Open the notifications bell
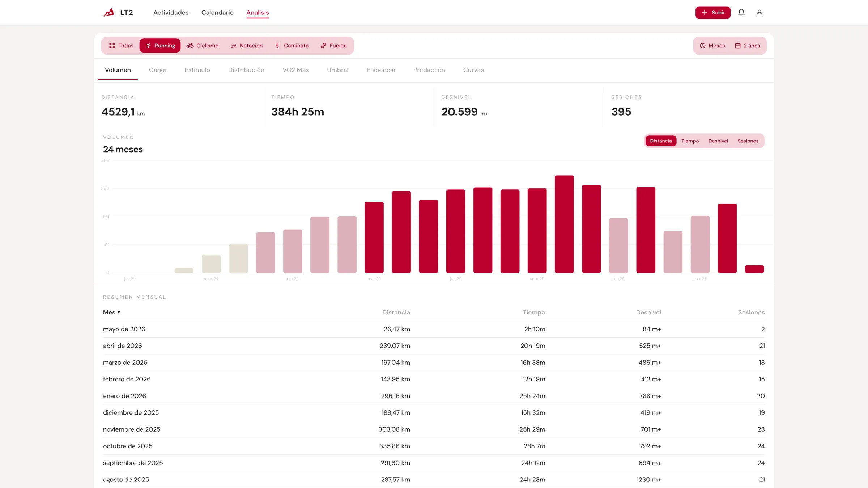868x488 pixels. point(741,13)
